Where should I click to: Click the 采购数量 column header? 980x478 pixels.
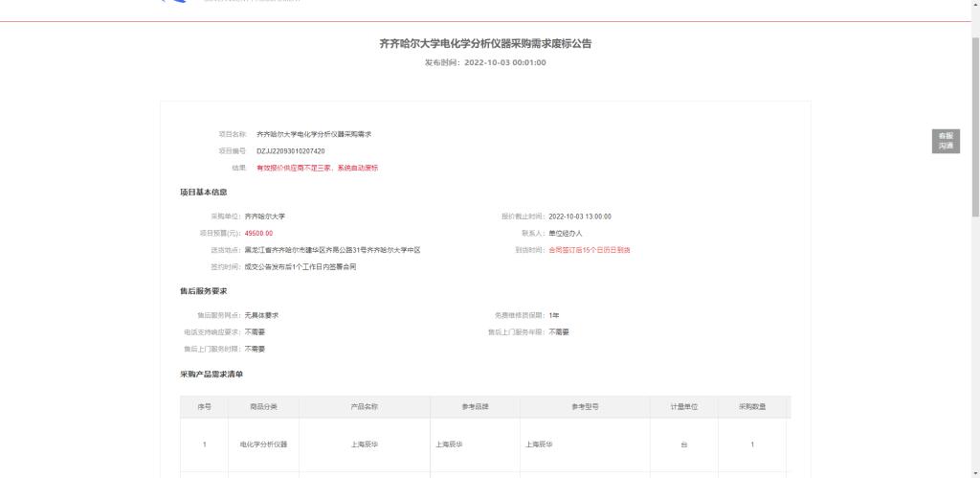pyautogui.click(x=752, y=407)
